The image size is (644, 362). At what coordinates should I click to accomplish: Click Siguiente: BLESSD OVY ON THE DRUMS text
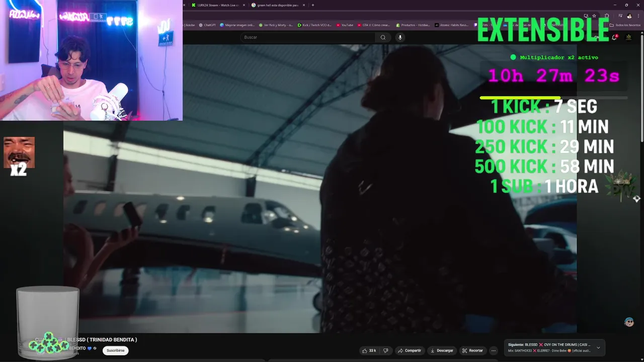point(549,344)
